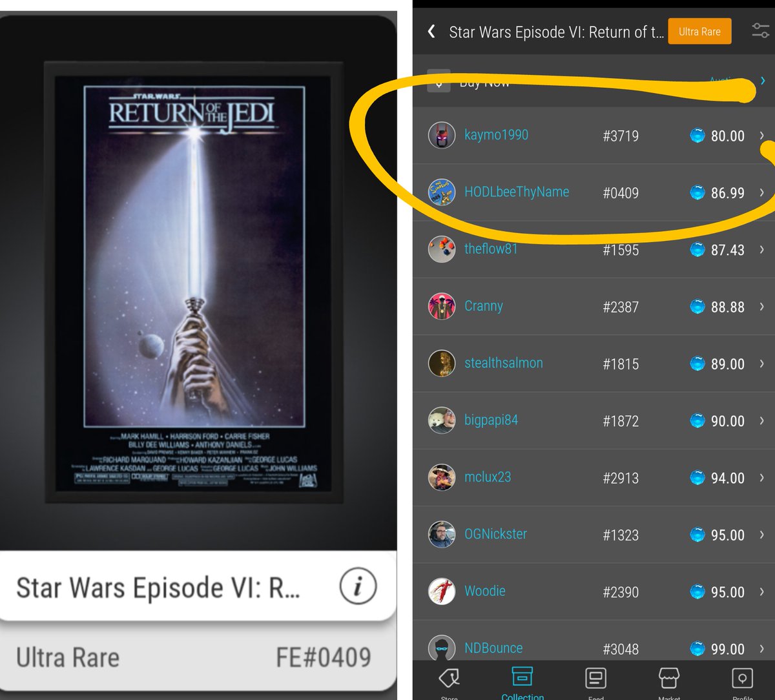This screenshot has height=700, width=775.
Task: Select mint number #2913
Action: [x=621, y=478]
